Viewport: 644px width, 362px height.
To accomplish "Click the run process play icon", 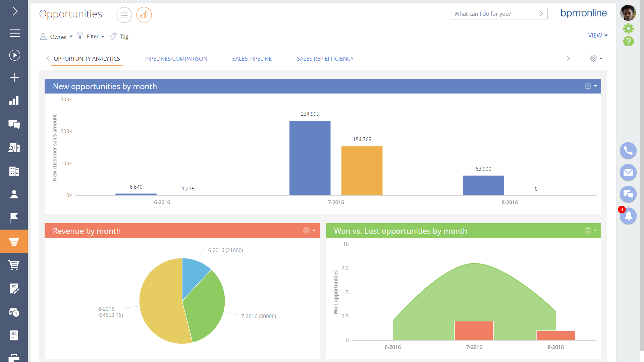I will point(14,55).
